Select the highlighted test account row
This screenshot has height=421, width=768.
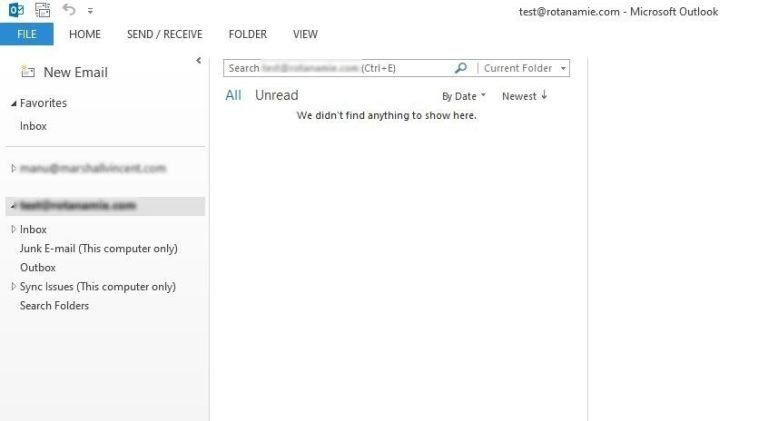pyautogui.click(x=105, y=206)
